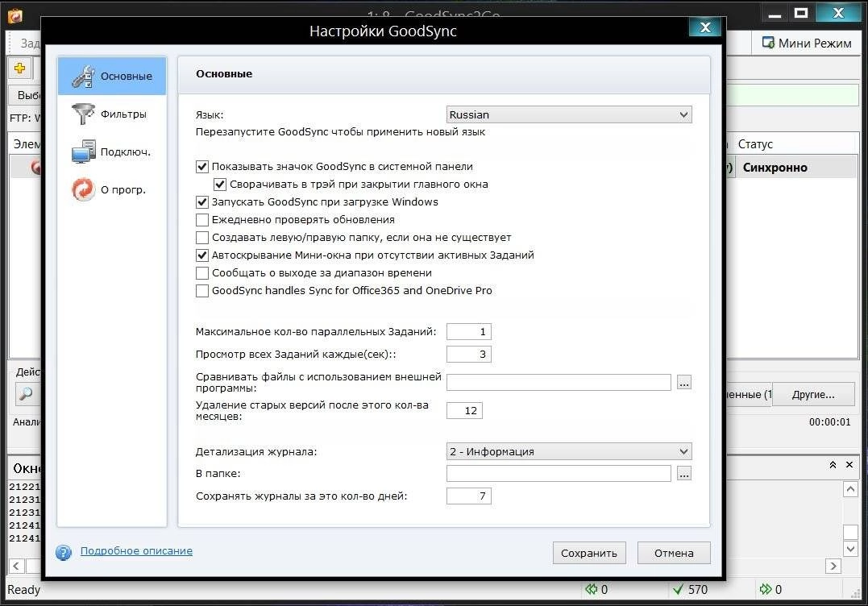Toggle show GoodSync icon in system tray checkbox
The width and height of the screenshot is (868, 606).
point(202,167)
